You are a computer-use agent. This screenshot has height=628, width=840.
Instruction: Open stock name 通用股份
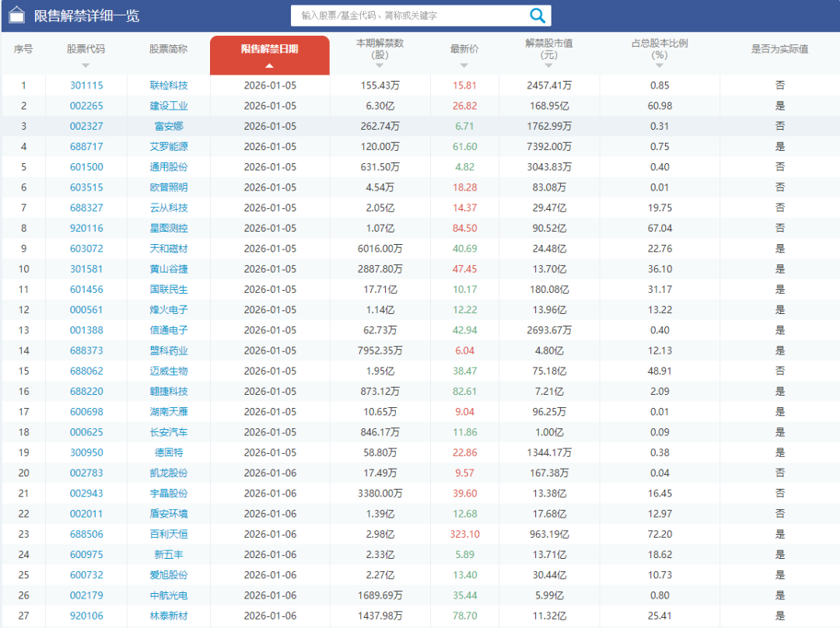click(169, 166)
